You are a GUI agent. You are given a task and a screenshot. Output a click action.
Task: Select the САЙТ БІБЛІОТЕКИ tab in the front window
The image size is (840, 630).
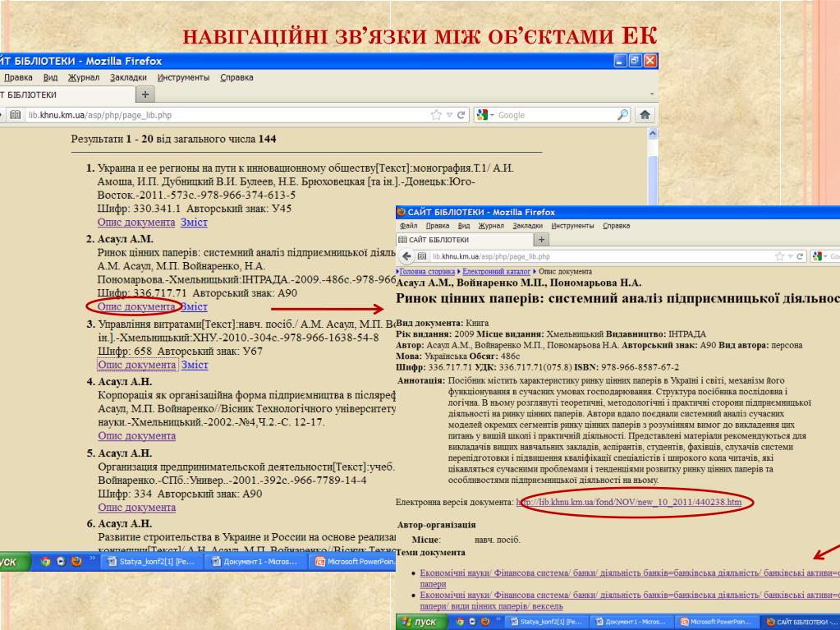point(464,240)
